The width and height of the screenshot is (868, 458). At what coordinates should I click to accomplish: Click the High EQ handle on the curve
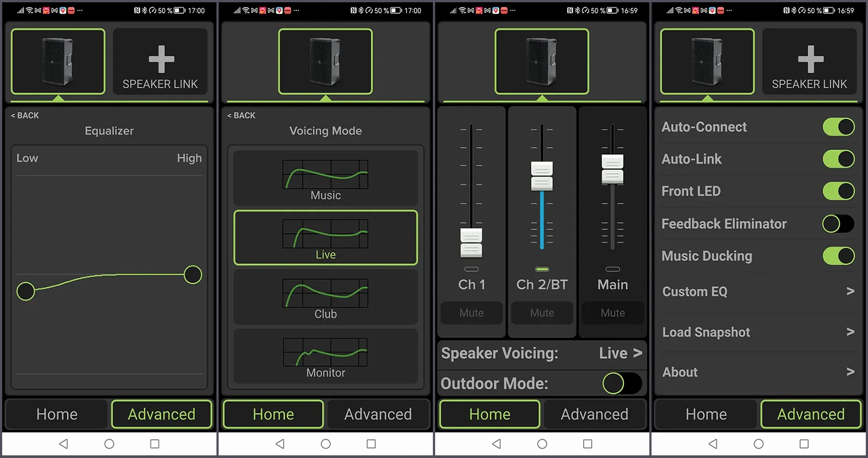tap(193, 275)
